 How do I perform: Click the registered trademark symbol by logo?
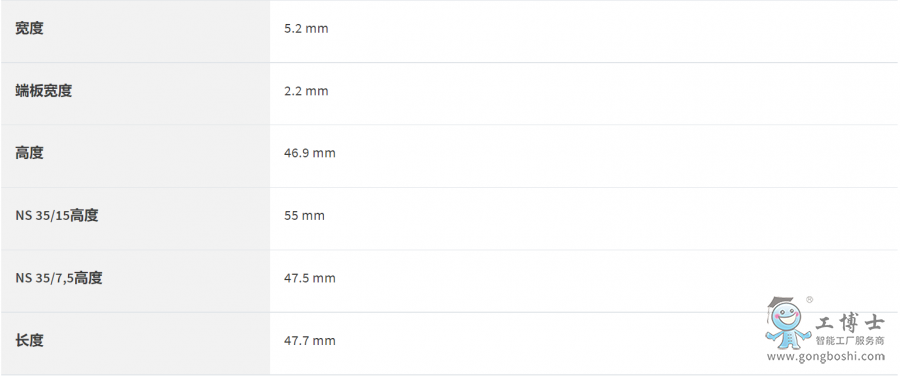(x=809, y=300)
